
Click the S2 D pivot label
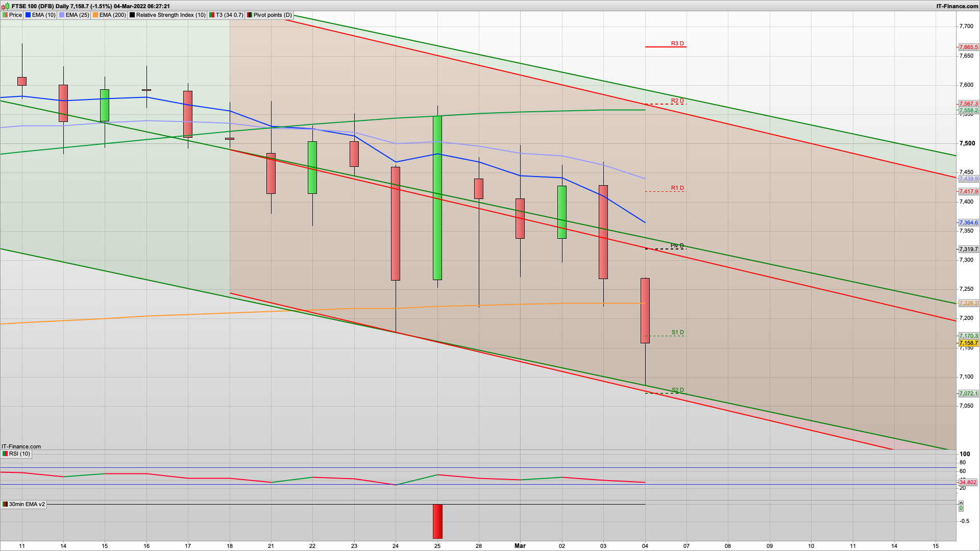tap(677, 390)
